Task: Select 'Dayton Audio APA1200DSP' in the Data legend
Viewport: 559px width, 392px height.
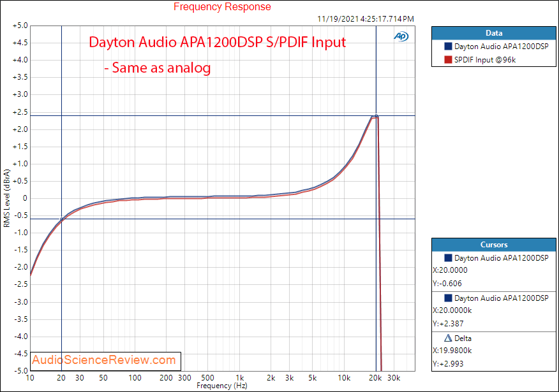Action: (501, 47)
